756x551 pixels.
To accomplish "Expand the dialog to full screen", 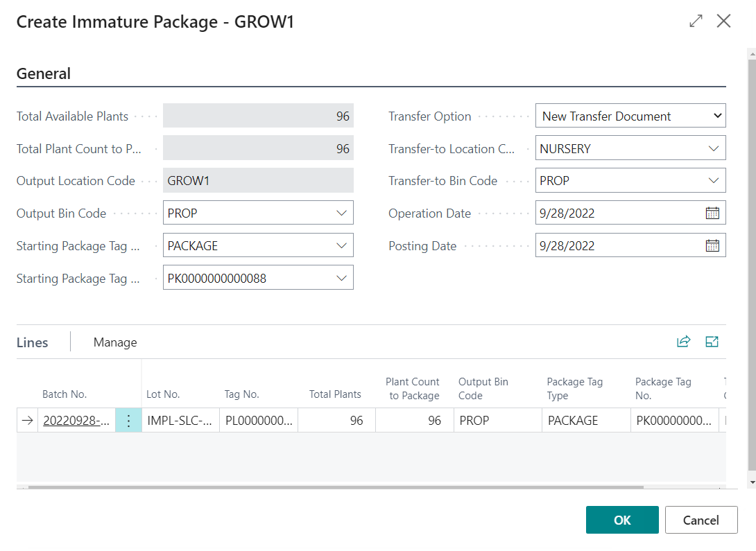I will click(x=696, y=21).
